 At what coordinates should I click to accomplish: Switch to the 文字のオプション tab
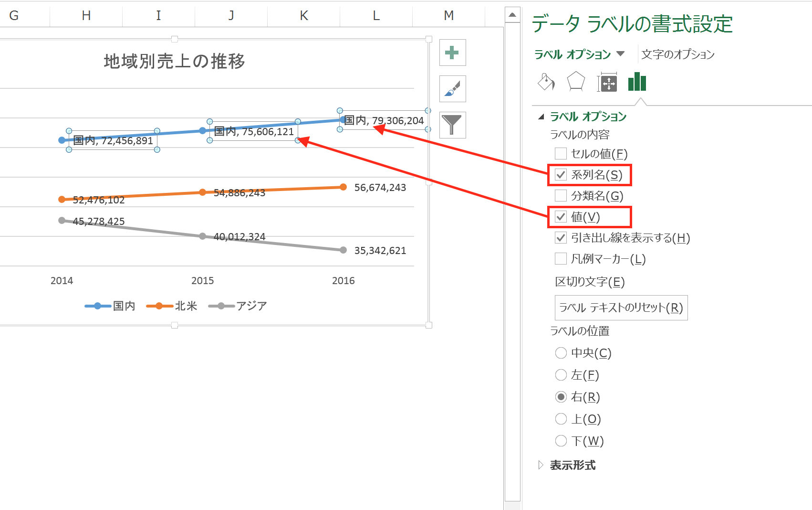pos(677,54)
